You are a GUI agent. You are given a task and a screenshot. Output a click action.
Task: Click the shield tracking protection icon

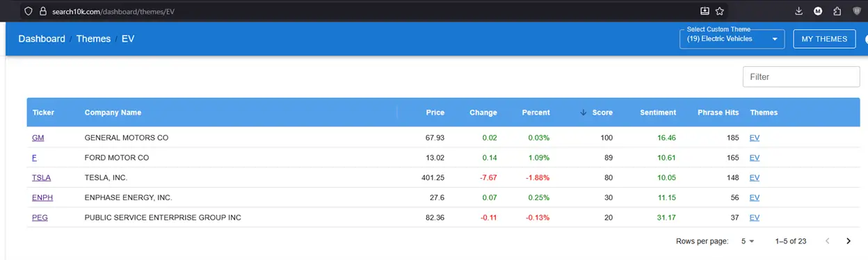(28, 11)
